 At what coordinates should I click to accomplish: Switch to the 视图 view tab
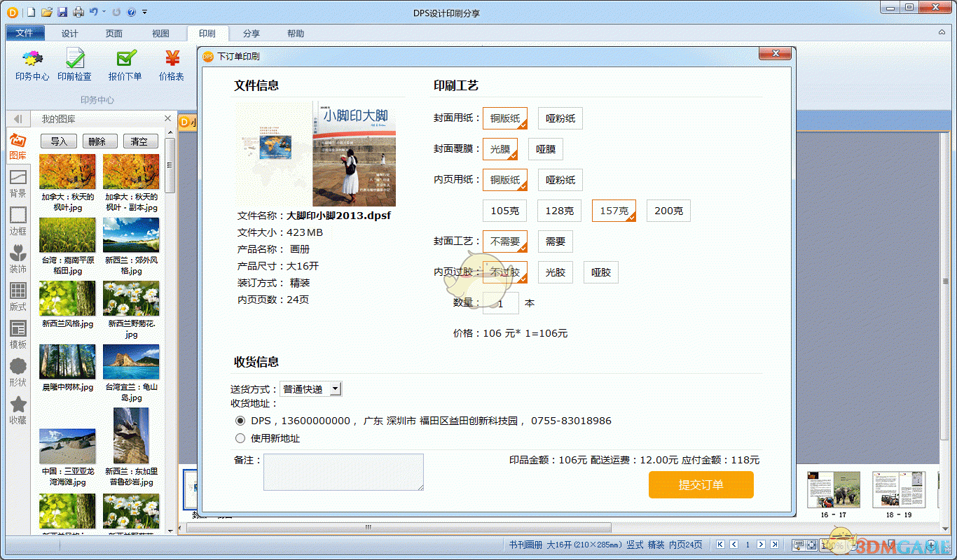coord(160,33)
